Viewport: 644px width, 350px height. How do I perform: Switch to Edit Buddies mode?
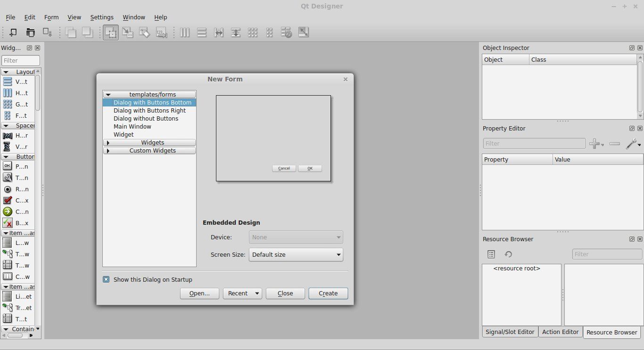click(144, 33)
